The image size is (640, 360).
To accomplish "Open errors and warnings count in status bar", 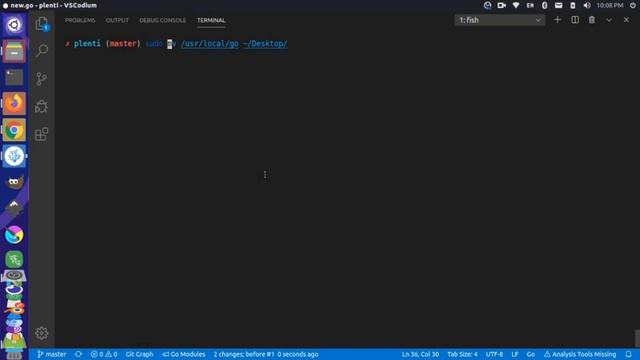I will click(104, 354).
